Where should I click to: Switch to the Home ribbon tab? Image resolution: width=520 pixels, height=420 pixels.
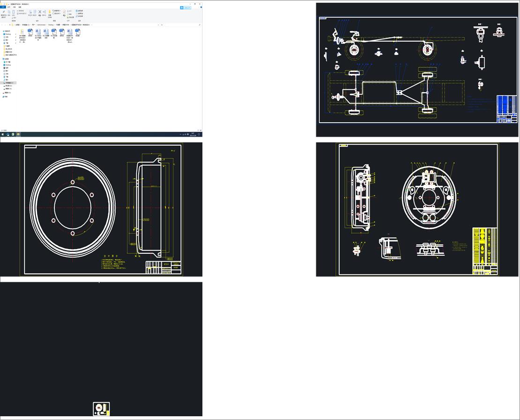9,7
